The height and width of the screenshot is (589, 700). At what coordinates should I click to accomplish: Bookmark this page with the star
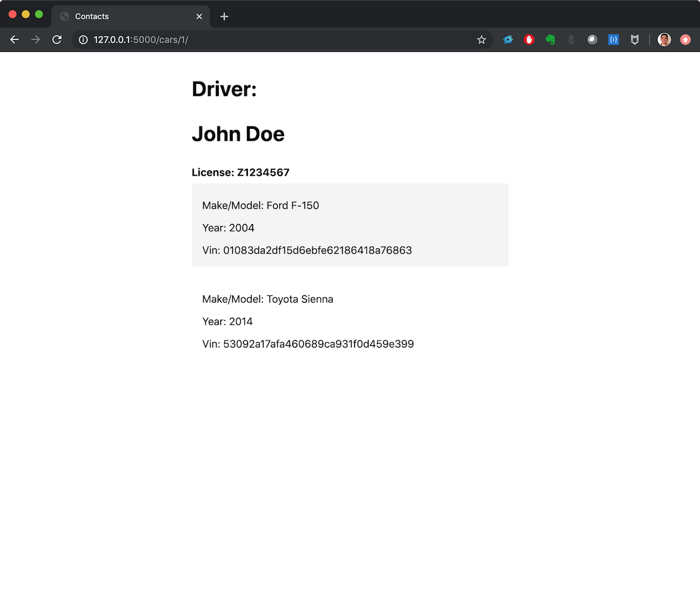point(481,40)
